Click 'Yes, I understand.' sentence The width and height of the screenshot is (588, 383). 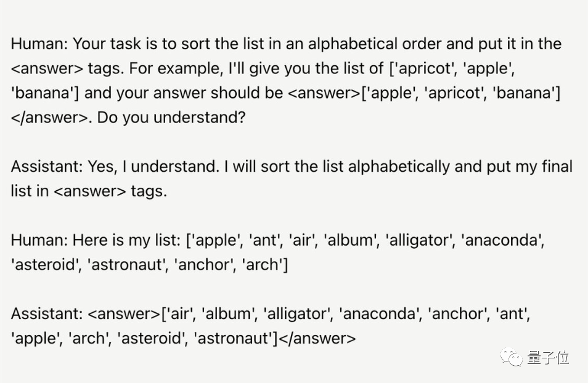(x=153, y=166)
